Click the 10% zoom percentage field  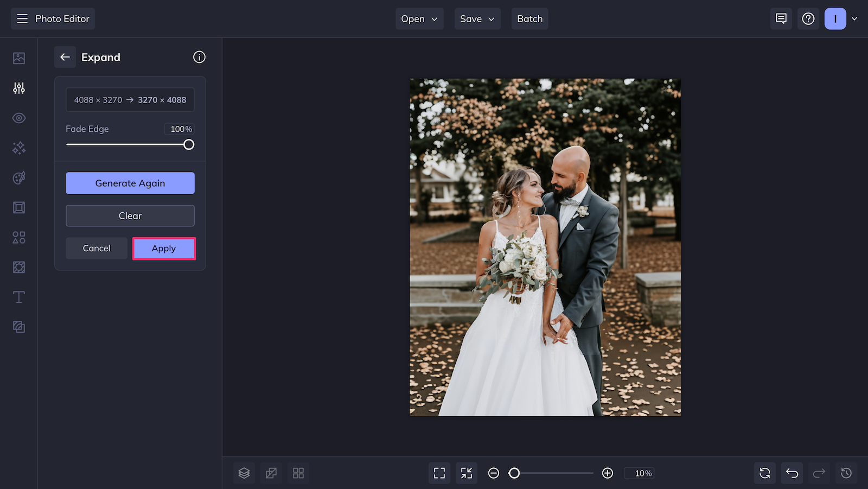(x=639, y=473)
